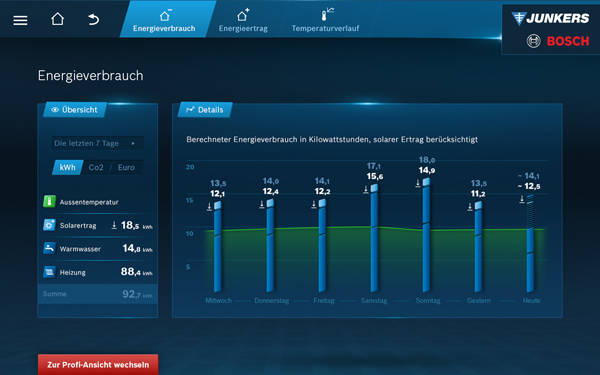This screenshot has width=600, height=375.
Task: Click 'Zur Profi-Ansicht wechseln' button
Action: (x=98, y=365)
